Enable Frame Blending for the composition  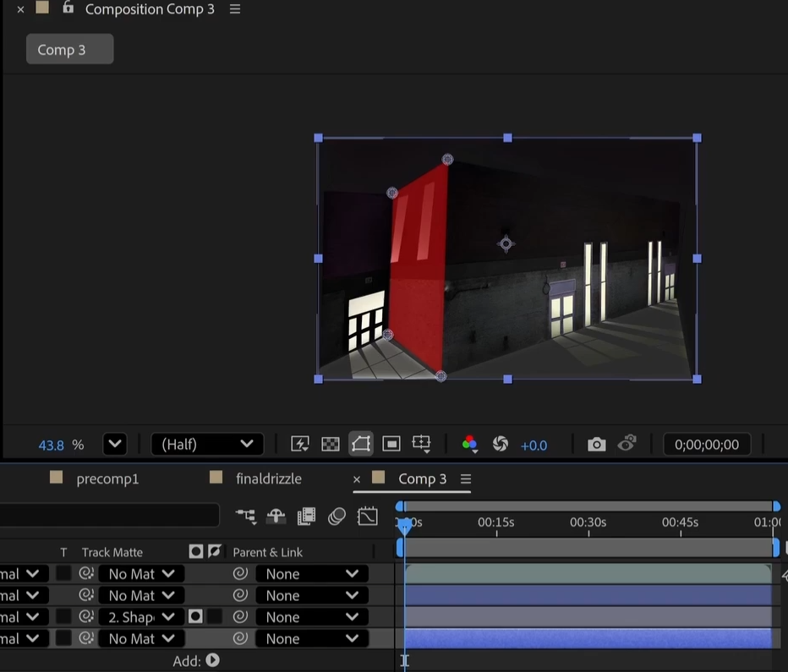(306, 516)
